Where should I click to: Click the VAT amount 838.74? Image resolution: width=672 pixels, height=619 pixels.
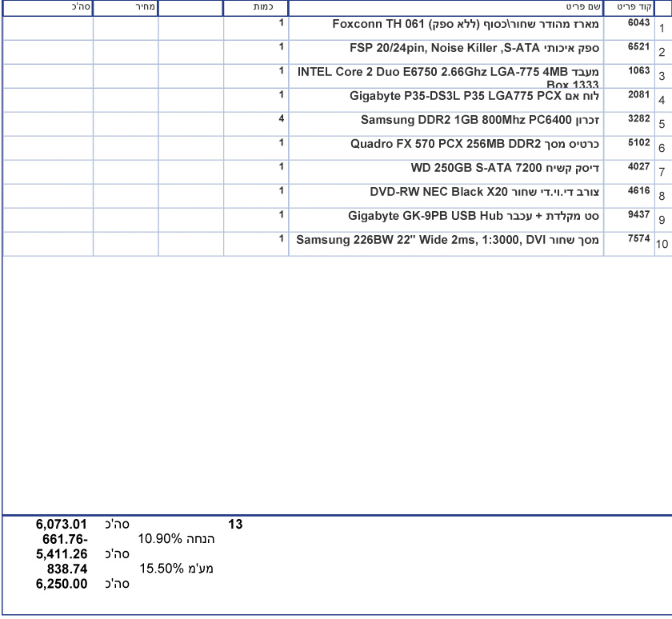coord(67,569)
